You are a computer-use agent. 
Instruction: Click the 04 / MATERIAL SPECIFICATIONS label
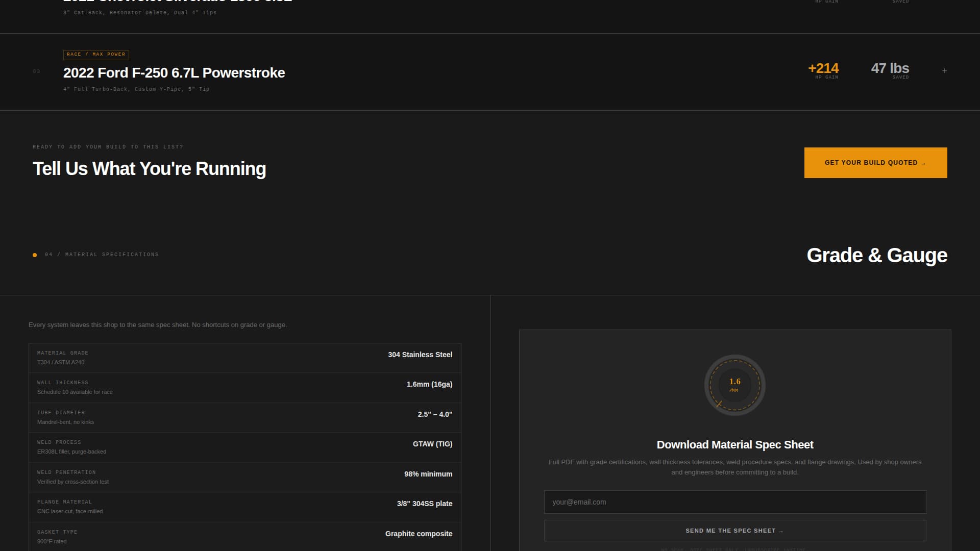point(102,255)
